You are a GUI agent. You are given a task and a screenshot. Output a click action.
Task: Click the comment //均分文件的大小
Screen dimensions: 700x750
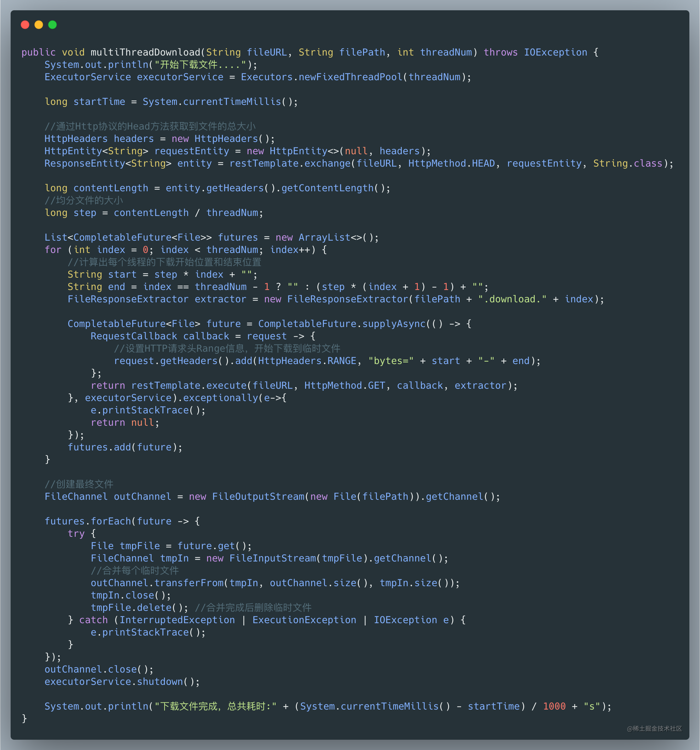coord(84,200)
